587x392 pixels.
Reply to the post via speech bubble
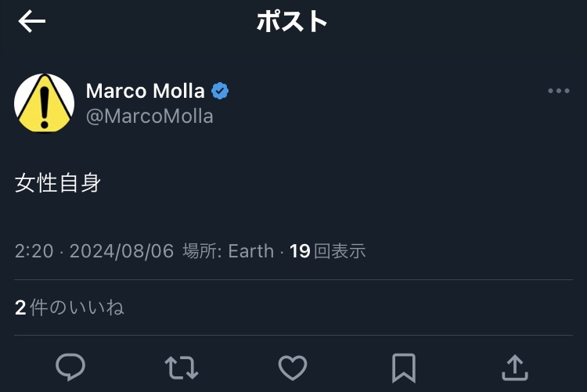[70, 366]
